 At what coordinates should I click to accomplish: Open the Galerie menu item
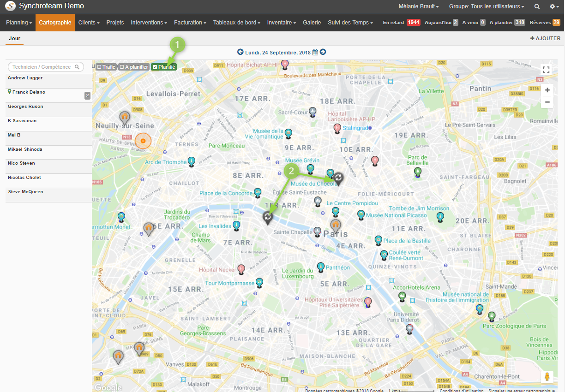click(312, 23)
